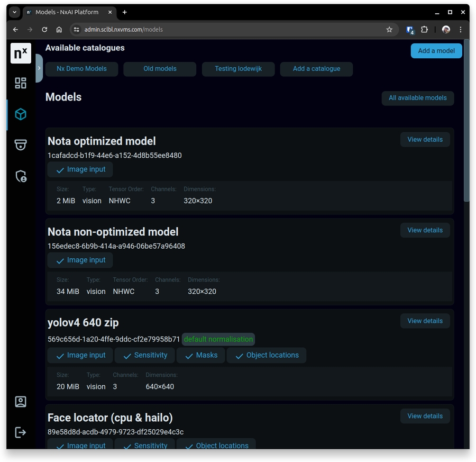Viewport: 476px width, 462px height.
Task: Open the Chrome three-dot menu
Action: coord(460,30)
